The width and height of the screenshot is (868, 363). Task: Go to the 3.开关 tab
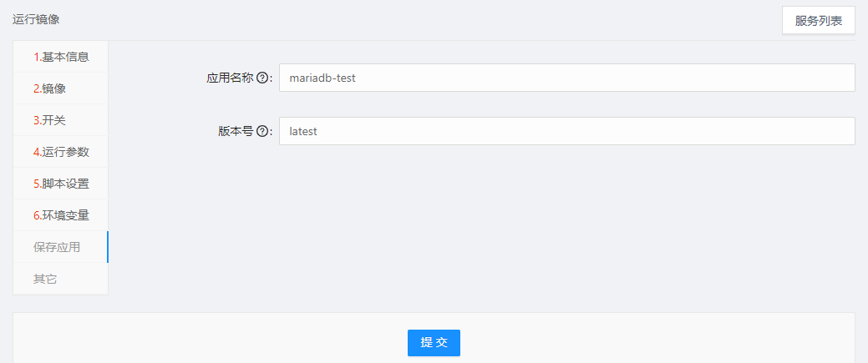49,120
